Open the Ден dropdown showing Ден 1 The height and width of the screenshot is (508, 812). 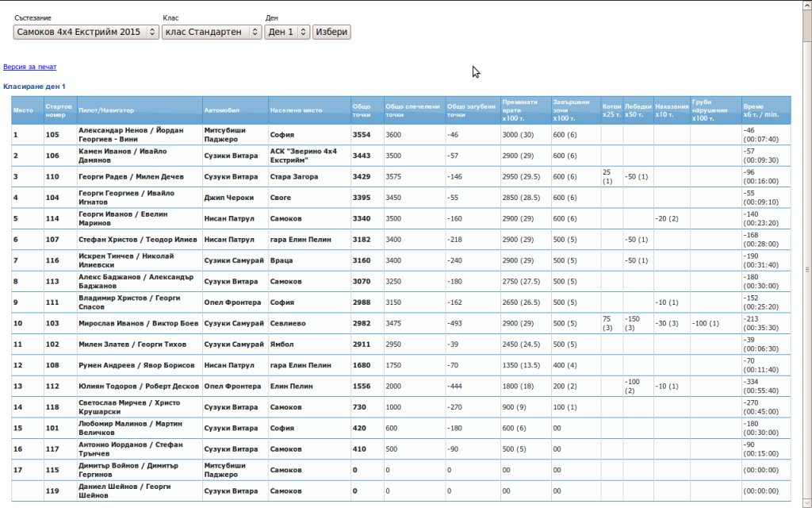coord(286,32)
